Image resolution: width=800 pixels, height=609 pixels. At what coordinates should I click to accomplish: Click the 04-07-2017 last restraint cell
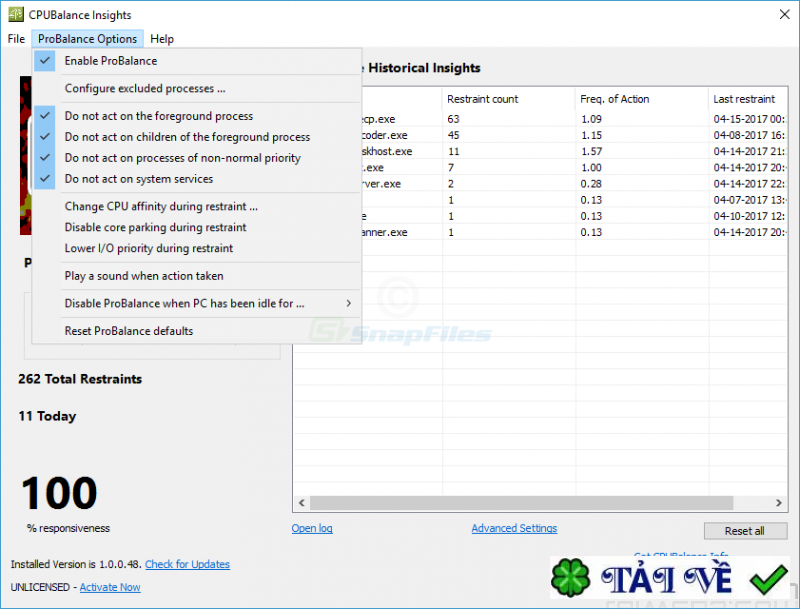click(749, 200)
